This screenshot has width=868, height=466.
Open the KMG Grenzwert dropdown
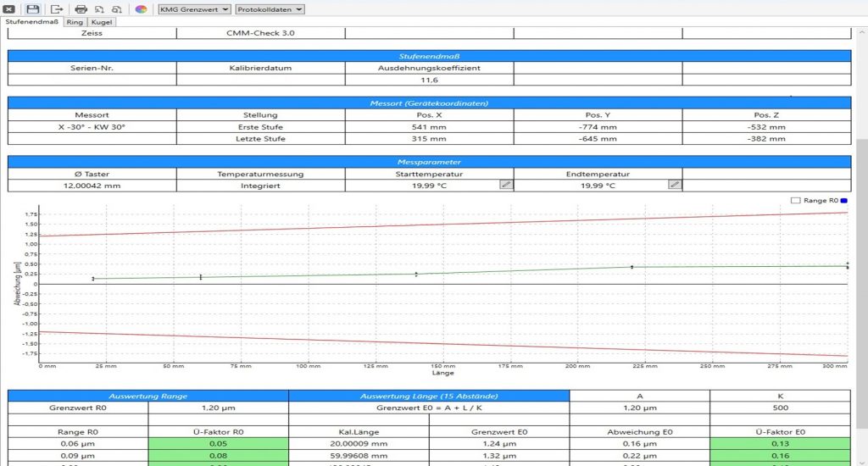pos(194,8)
